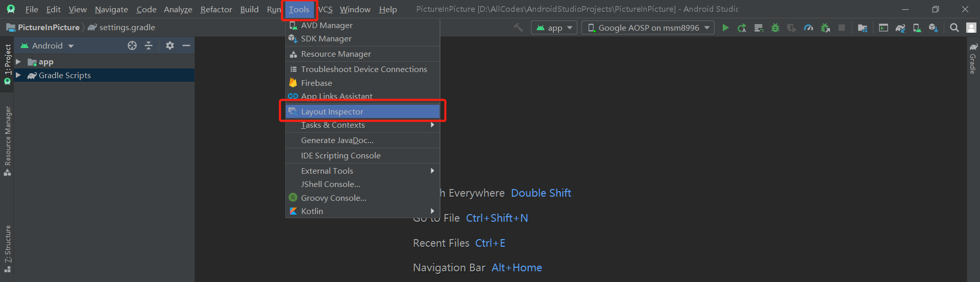Open the Android project view dropdown
The width and height of the screenshot is (980, 282).
47,45
